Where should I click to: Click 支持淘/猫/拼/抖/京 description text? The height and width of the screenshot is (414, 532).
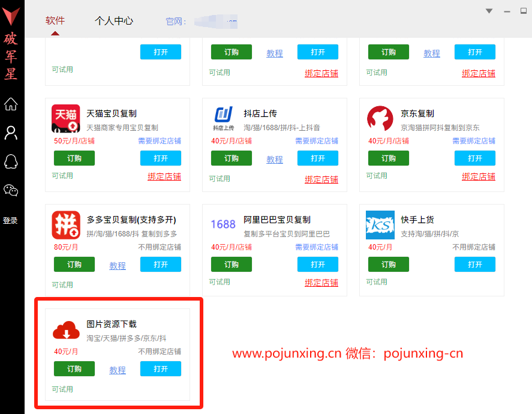coord(430,234)
